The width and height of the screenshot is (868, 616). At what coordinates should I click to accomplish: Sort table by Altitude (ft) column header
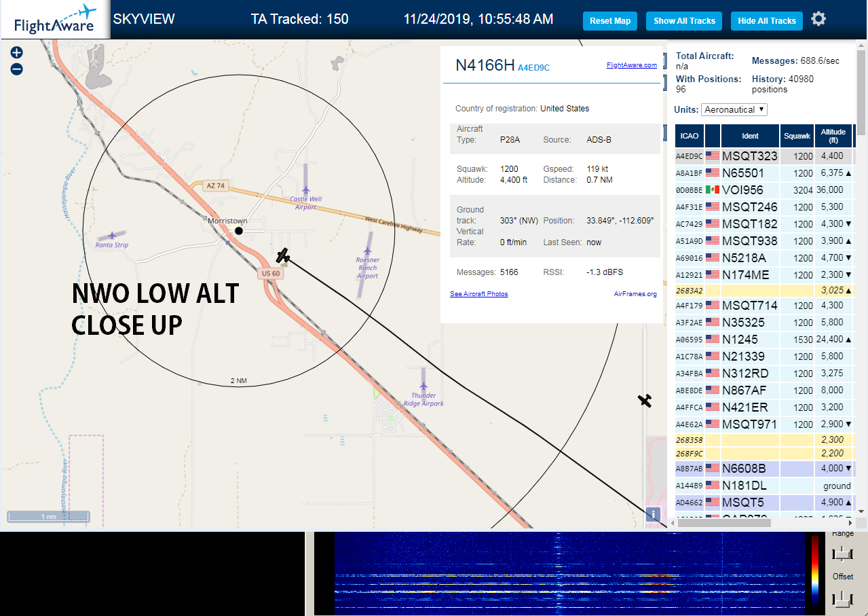click(833, 136)
